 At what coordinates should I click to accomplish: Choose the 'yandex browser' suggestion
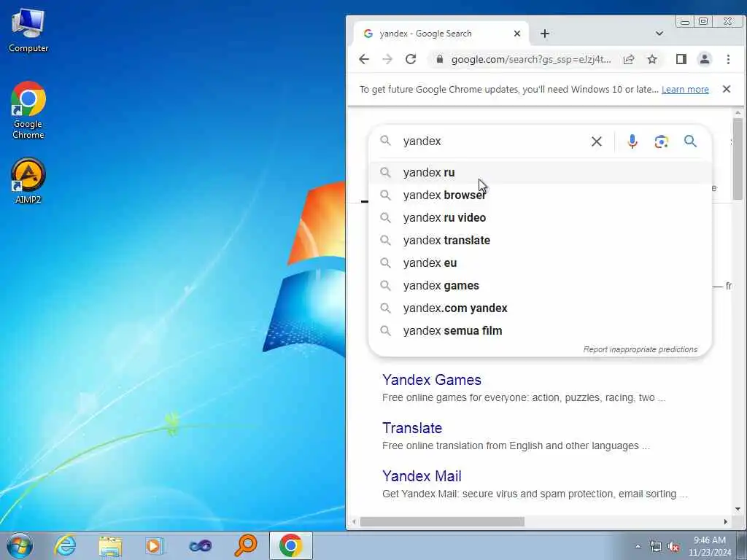click(x=541, y=195)
